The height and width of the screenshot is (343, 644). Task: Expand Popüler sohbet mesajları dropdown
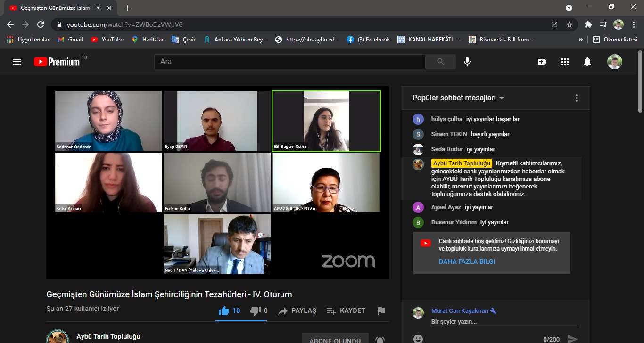point(458,98)
